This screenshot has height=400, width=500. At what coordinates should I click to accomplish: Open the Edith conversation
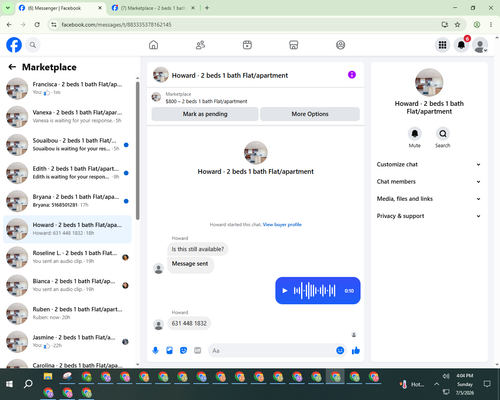[x=67, y=173]
